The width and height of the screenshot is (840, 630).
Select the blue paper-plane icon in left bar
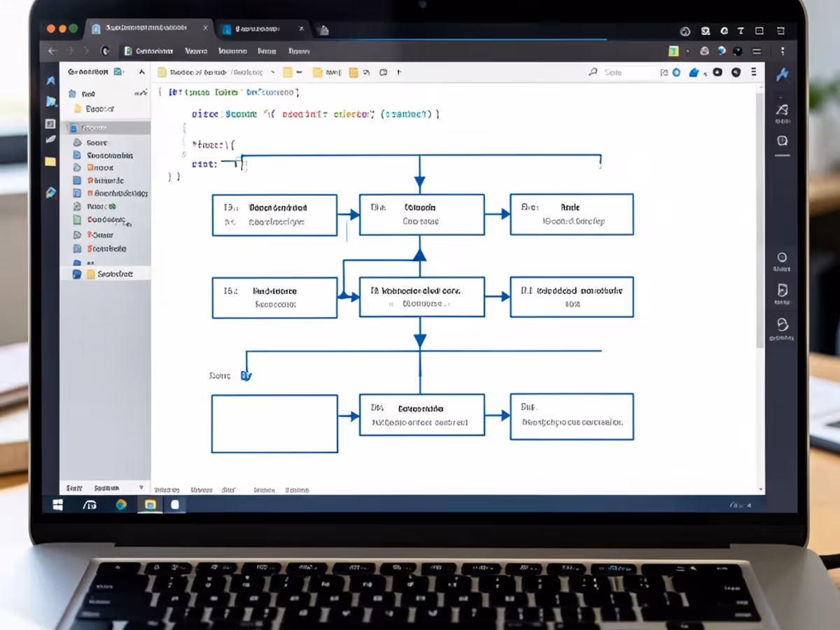click(x=50, y=80)
